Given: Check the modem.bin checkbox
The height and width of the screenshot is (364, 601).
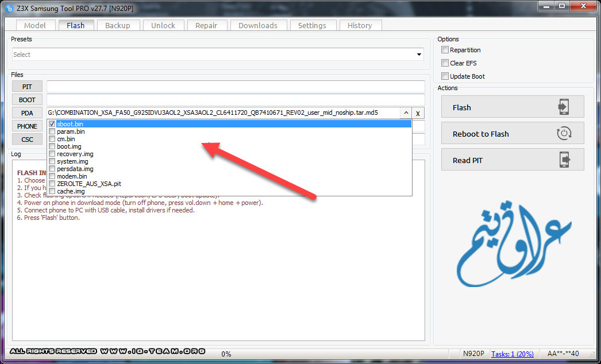Looking at the screenshot, I should (52, 176).
